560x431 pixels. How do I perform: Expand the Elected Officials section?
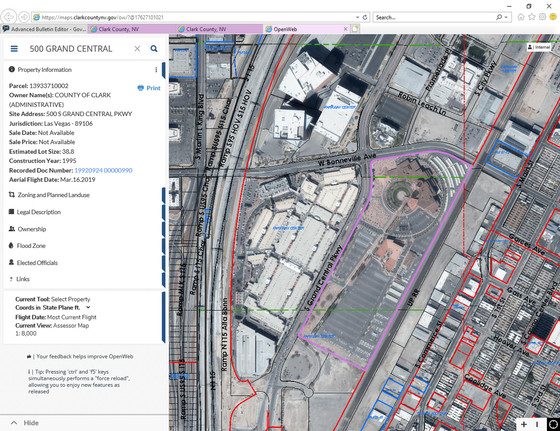[x=37, y=263]
